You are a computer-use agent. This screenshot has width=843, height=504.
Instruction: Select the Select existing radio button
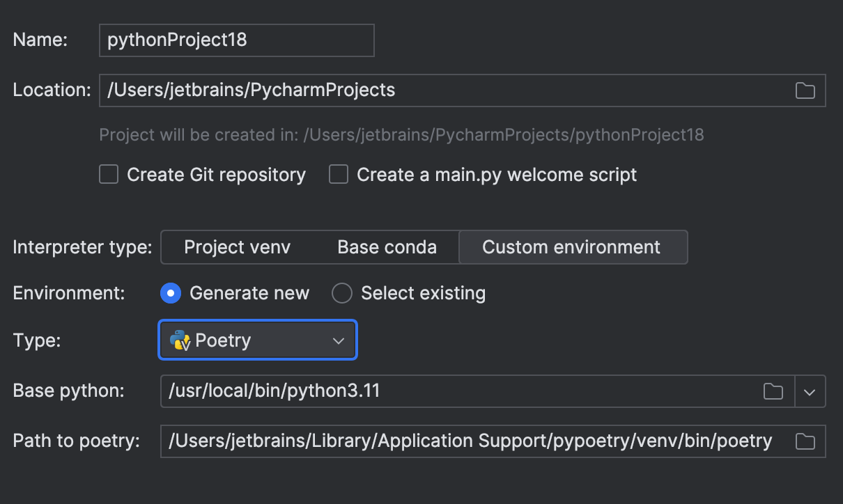pyautogui.click(x=342, y=293)
